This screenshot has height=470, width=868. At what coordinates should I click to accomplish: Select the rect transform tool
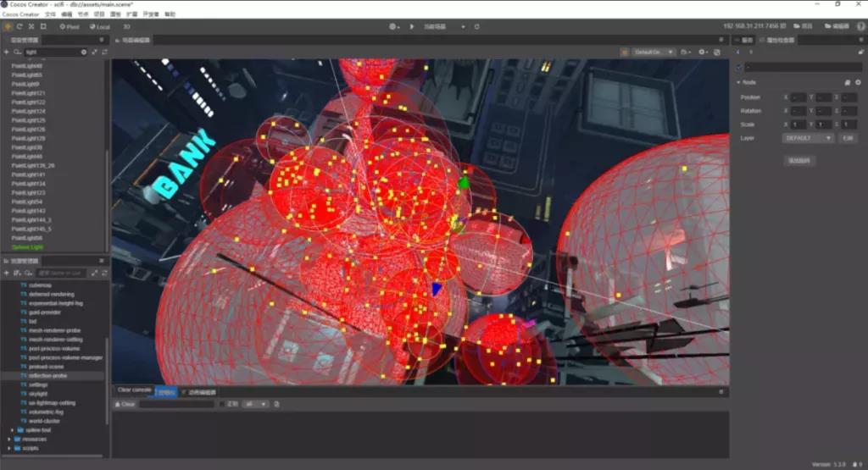[43, 26]
